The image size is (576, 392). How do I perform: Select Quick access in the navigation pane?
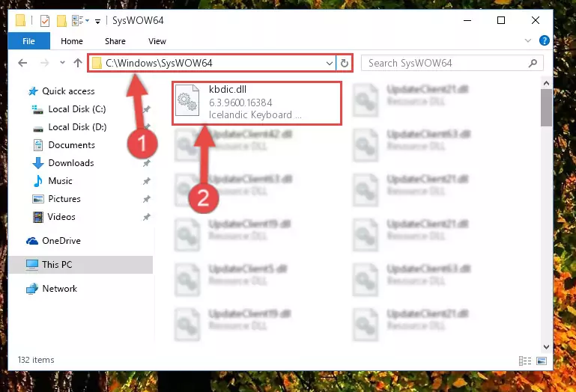coord(68,91)
